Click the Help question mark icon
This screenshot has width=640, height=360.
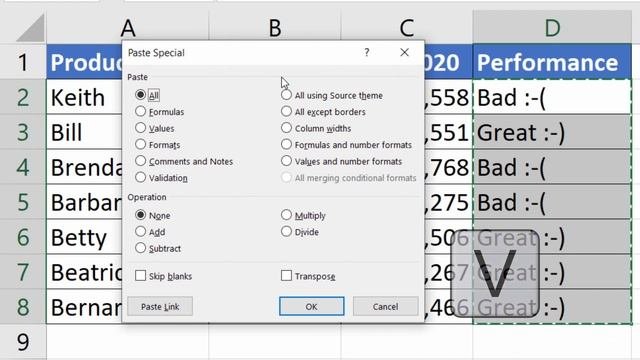click(367, 52)
